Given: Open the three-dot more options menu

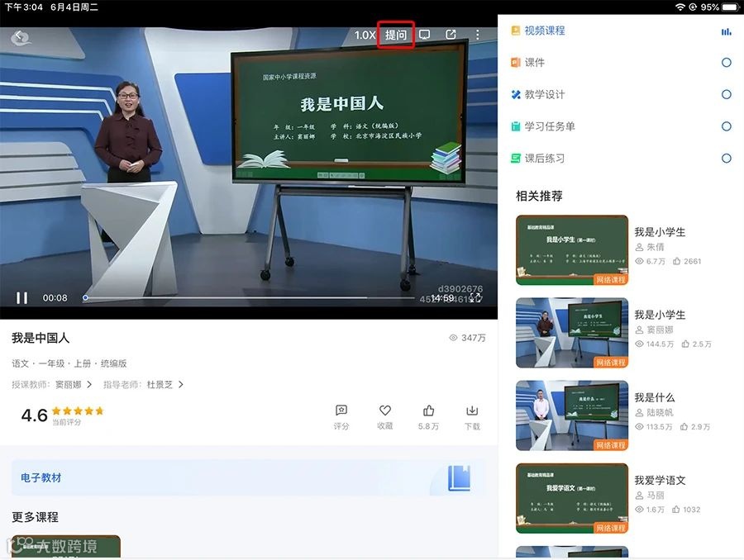Looking at the screenshot, I should tap(477, 34).
